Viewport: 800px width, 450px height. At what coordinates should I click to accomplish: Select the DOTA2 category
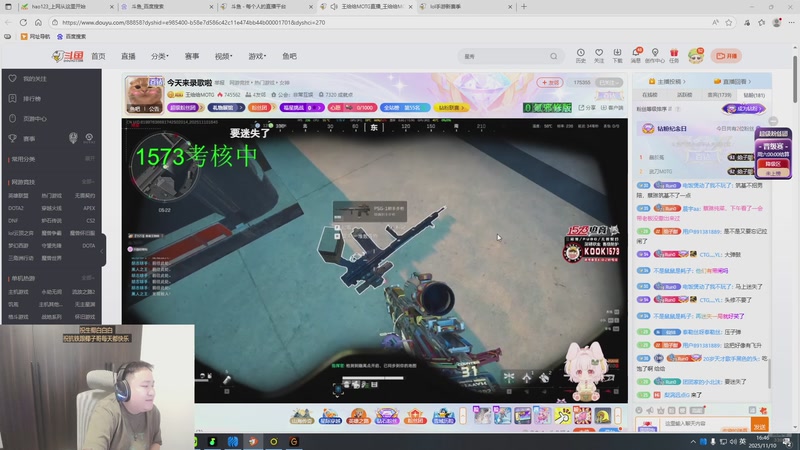(x=16, y=208)
